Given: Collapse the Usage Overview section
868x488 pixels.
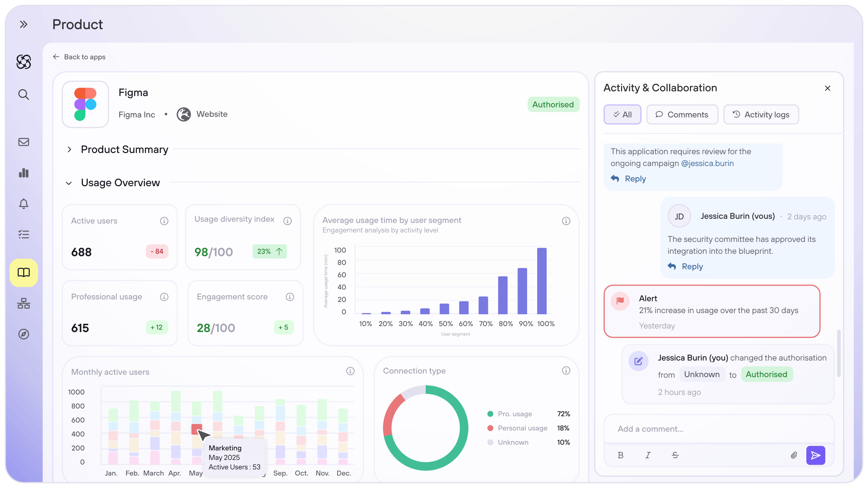Looking at the screenshot, I should [69, 183].
